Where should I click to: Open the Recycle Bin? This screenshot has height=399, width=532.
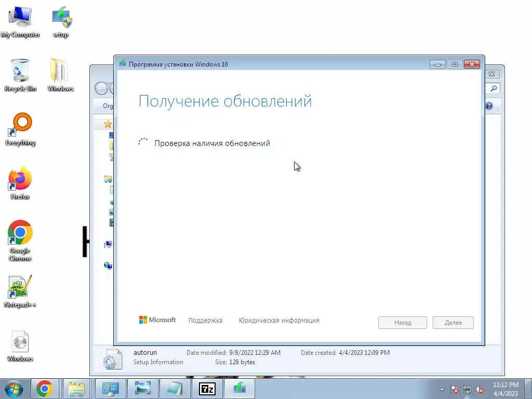click(x=20, y=75)
